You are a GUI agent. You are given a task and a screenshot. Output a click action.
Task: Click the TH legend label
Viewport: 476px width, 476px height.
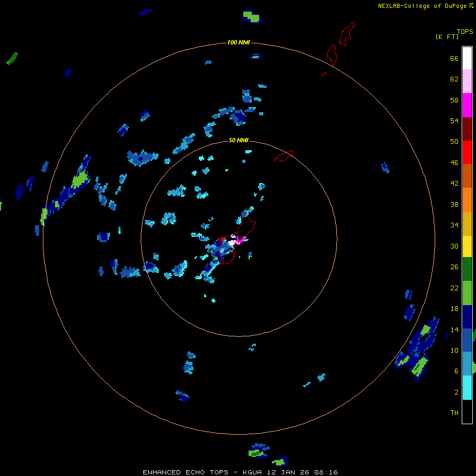[454, 413]
